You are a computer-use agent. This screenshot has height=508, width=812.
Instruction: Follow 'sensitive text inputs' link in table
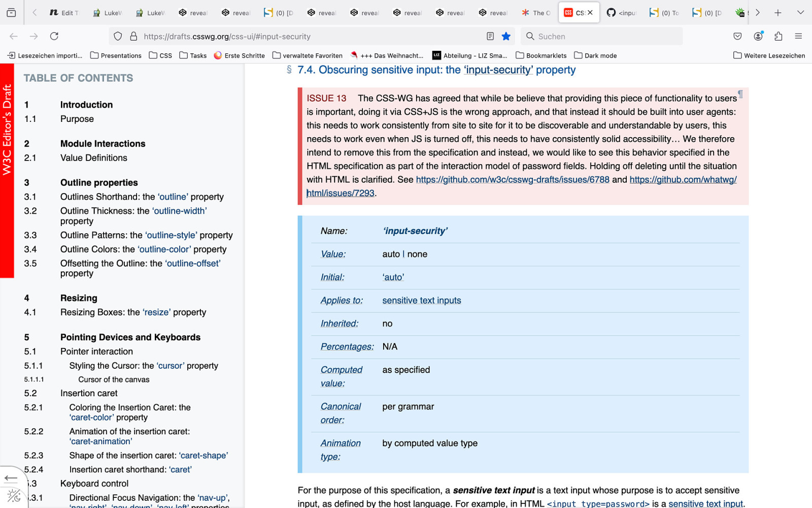tap(422, 300)
